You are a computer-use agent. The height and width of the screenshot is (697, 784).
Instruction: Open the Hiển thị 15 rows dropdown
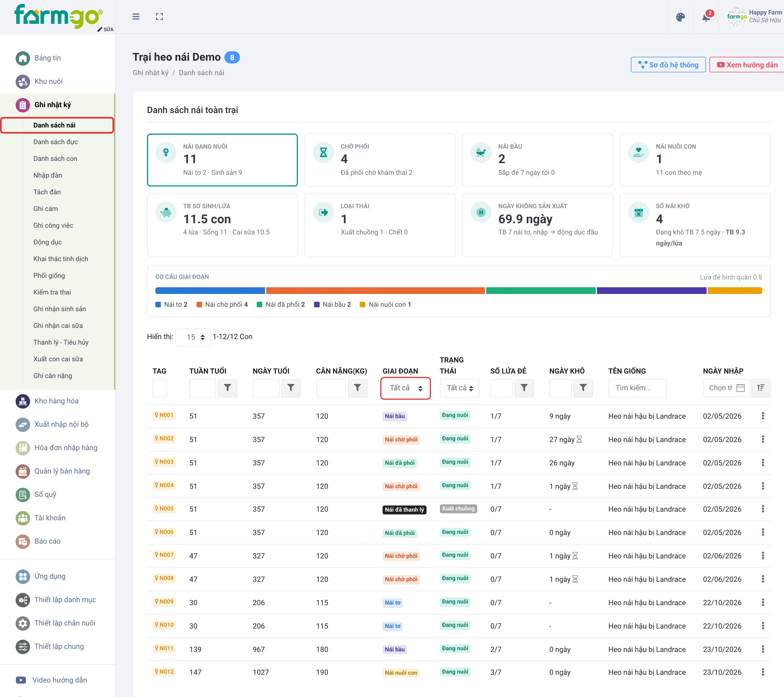(193, 337)
